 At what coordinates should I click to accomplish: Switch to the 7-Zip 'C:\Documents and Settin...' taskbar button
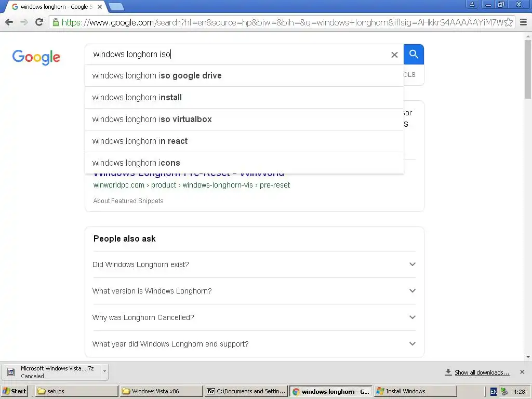246,391
